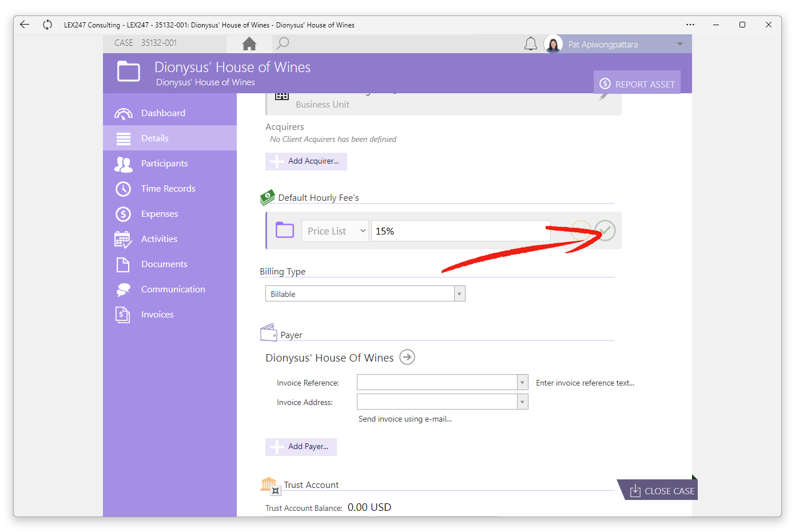Click the Business Unit building icon
Screen dimensions: 795x532
click(x=282, y=96)
